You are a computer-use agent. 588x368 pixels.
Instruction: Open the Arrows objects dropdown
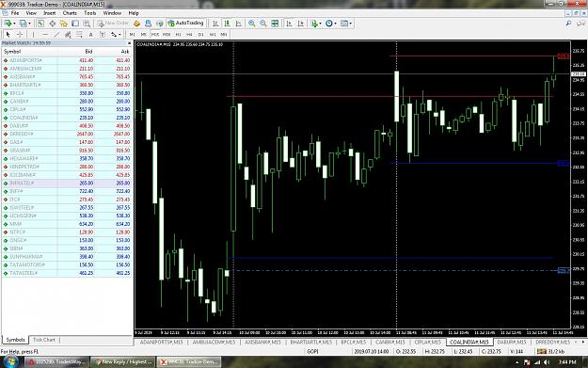[116, 35]
